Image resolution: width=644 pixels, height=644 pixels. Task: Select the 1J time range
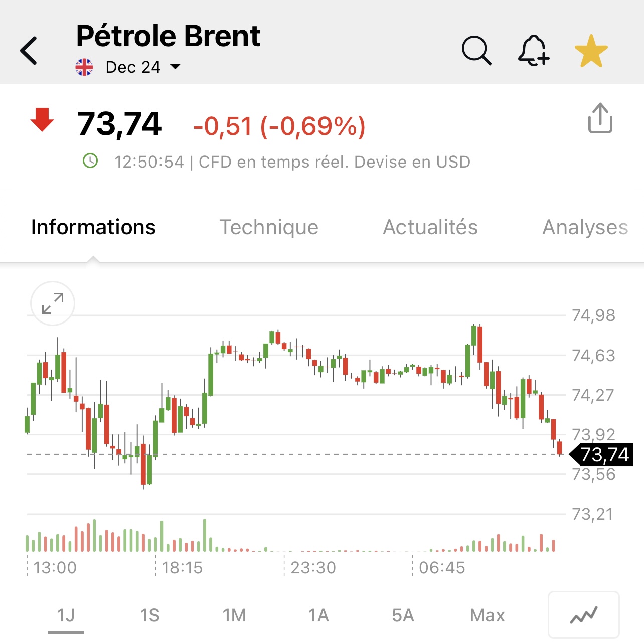[66, 615]
